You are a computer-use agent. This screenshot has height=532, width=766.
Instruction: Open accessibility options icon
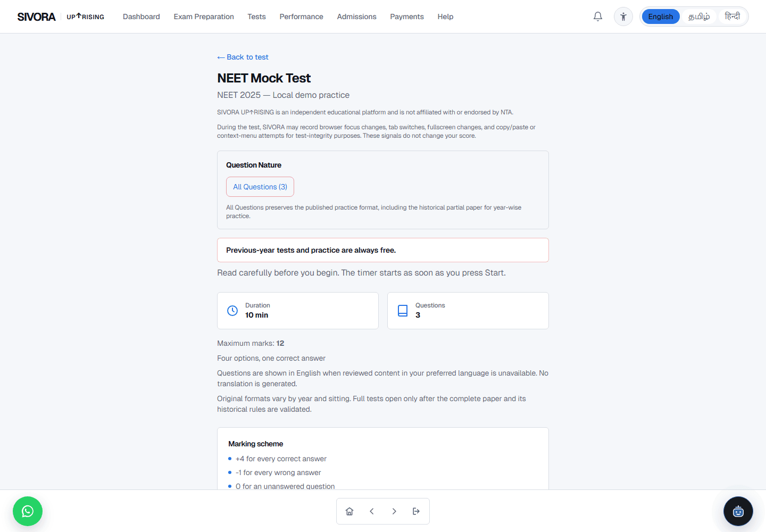click(623, 16)
